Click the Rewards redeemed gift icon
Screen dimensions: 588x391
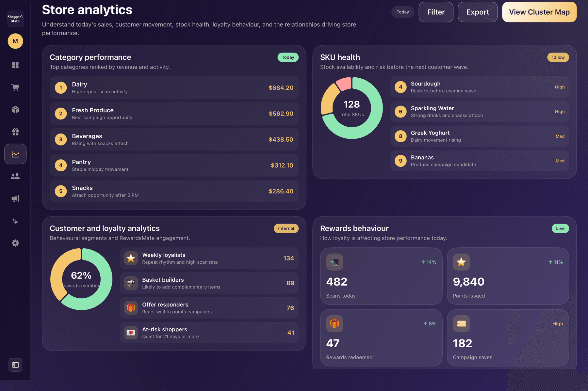pos(335,324)
